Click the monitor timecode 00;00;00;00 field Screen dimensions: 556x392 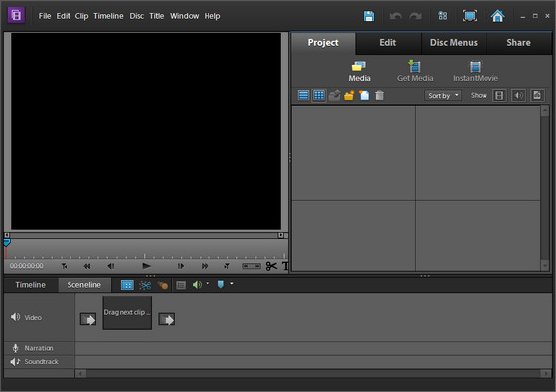click(x=26, y=266)
